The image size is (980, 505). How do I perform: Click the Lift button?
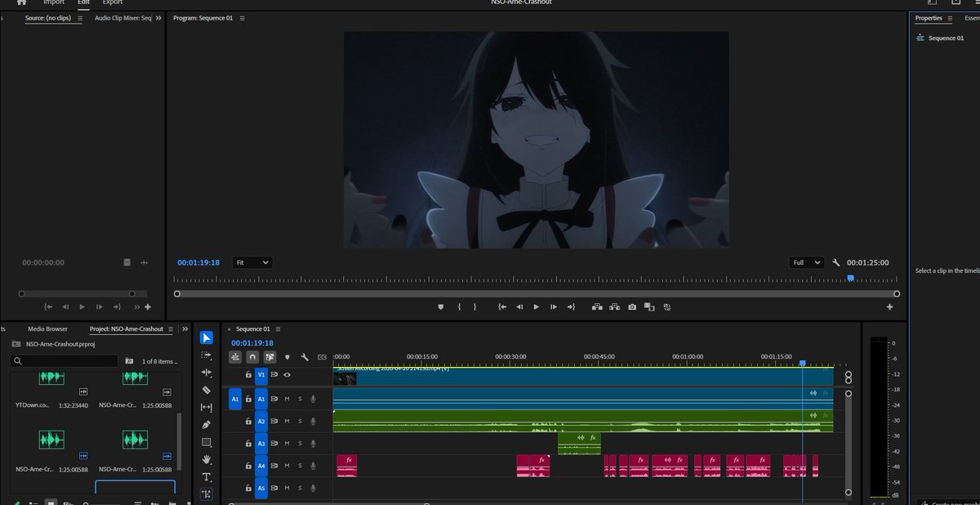tap(597, 306)
